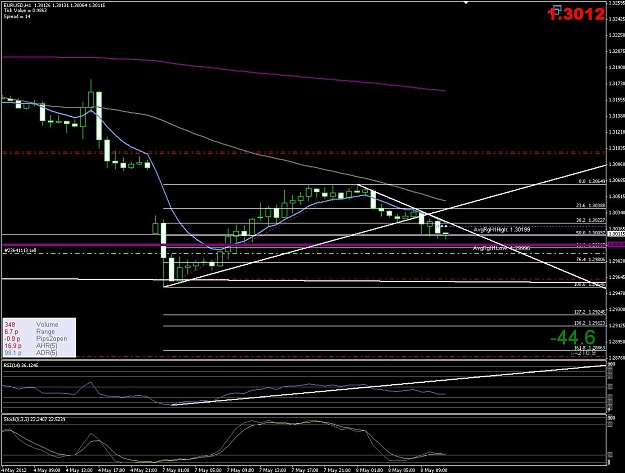Click the current price tag on the price axis
This screenshot has height=473, width=625.
click(x=616, y=234)
